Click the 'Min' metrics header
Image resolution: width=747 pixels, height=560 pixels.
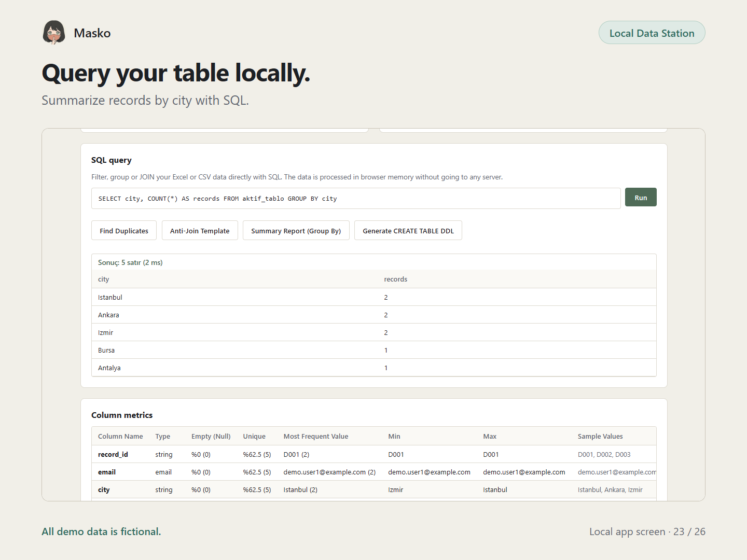click(x=394, y=436)
